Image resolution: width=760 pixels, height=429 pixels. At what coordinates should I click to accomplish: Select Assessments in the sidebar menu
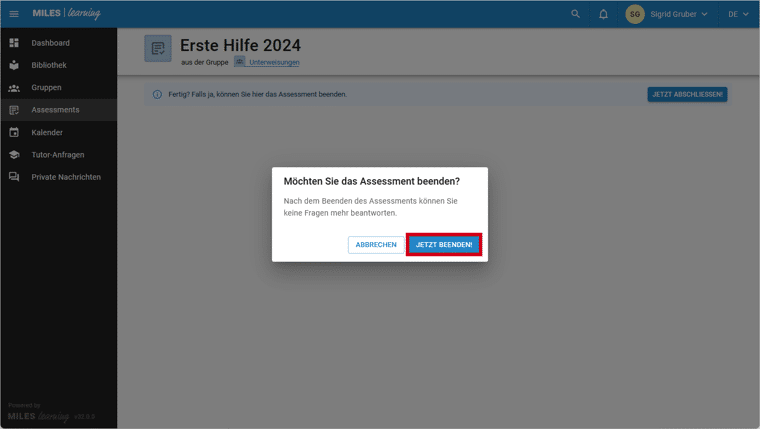55,110
